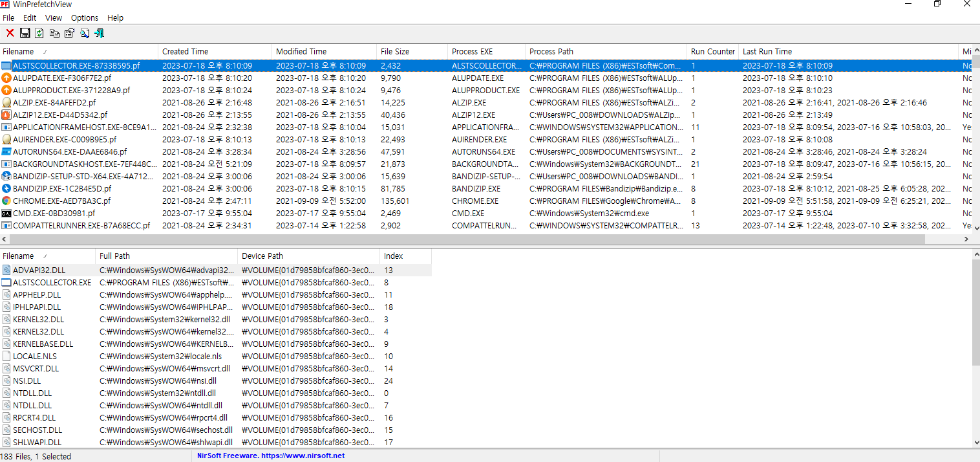Screen dimensions: 980x462
Task: Sort by Run Counter column header
Action: [712, 52]
